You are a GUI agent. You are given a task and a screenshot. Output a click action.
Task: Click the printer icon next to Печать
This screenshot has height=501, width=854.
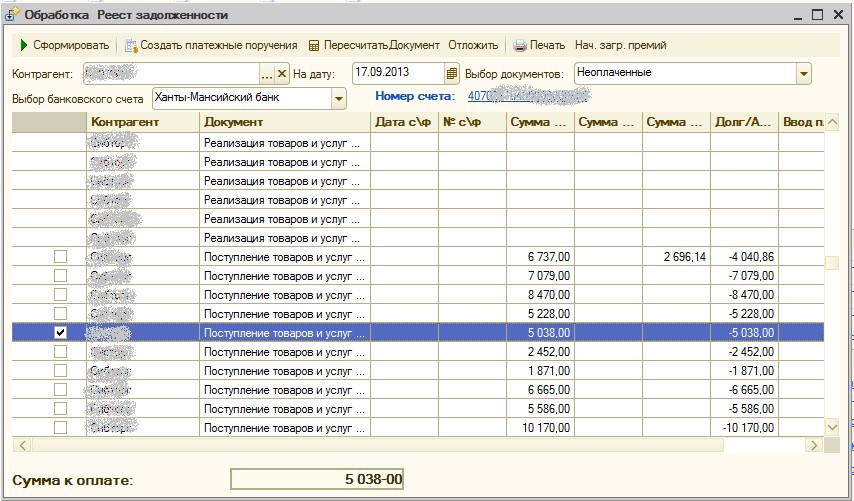[x=520, y=46]
